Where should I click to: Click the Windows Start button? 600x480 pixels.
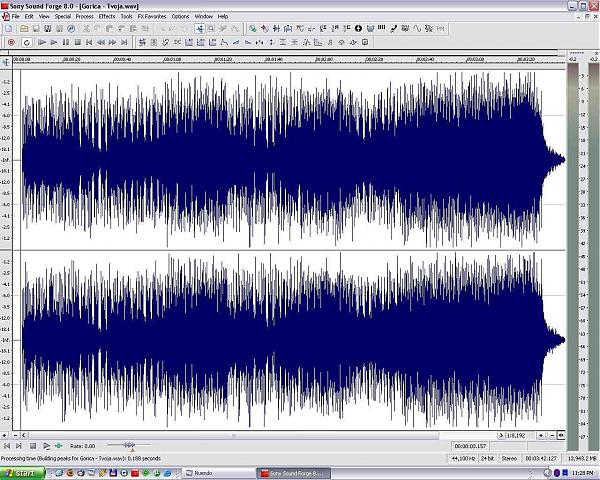tap(20, 472)
